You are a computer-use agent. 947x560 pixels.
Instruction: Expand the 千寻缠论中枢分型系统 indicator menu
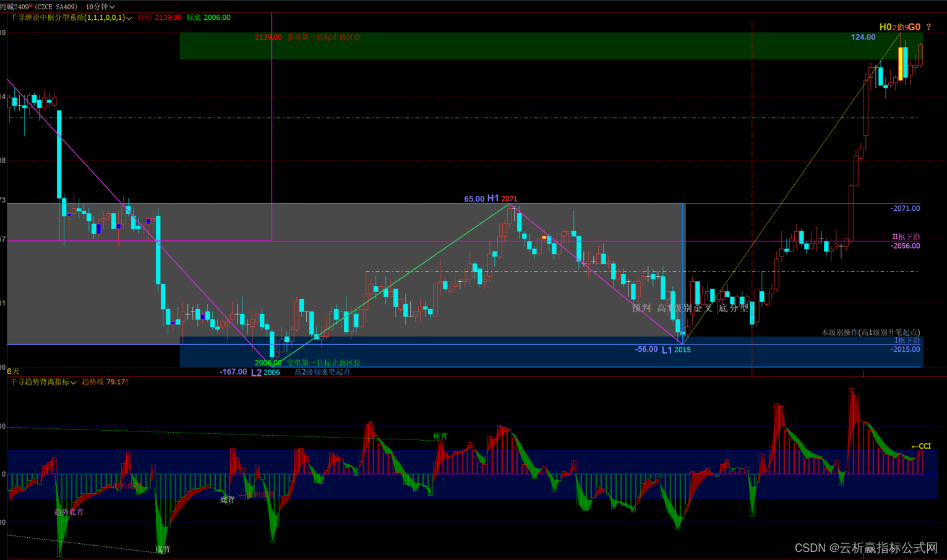click(x=71, y=18)
